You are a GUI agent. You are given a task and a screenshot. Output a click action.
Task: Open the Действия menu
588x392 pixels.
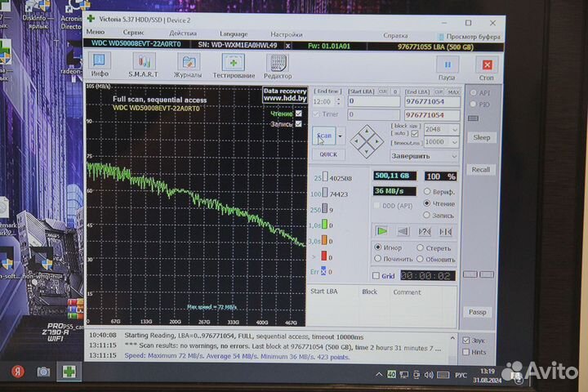pyautogui.click(x=183, y=33)
